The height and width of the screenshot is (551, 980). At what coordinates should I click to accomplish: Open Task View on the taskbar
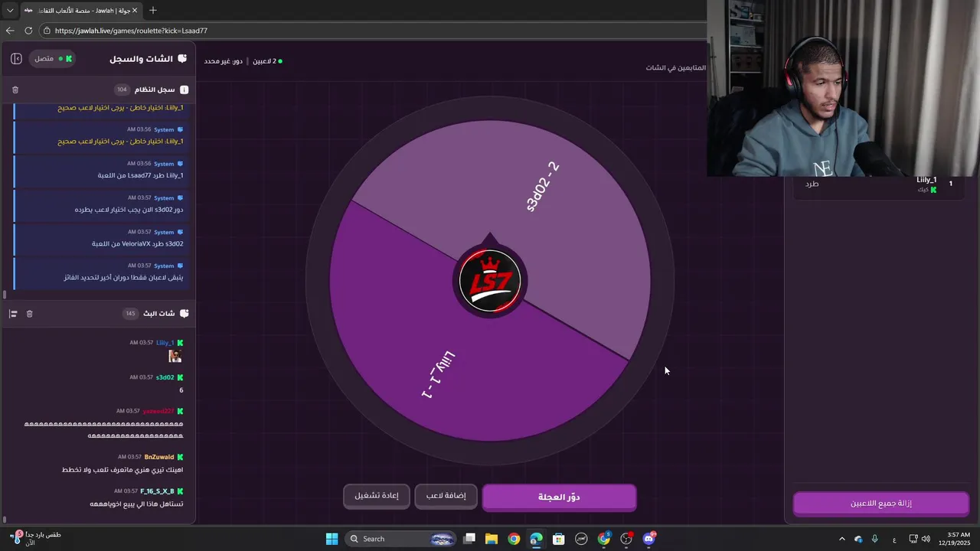pos(469,539)
